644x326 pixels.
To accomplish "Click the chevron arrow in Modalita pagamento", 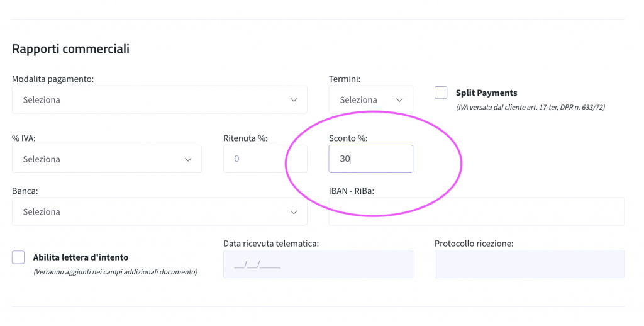I will [294, 100].
